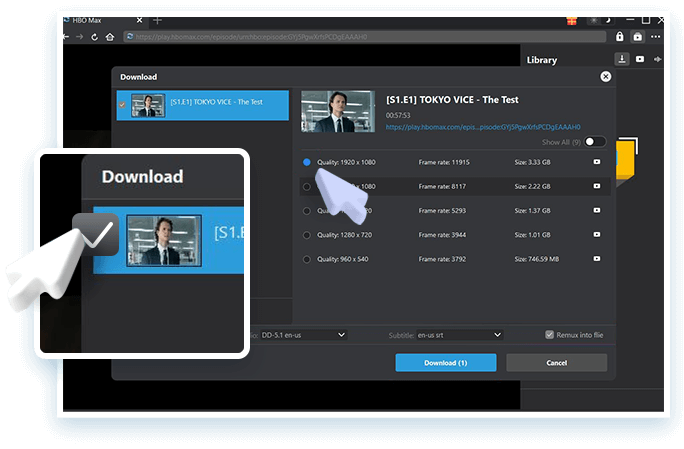Select quality option sized 2.22 GB
Viewport: 684px width, 449px height.
(x=307, y=187)
